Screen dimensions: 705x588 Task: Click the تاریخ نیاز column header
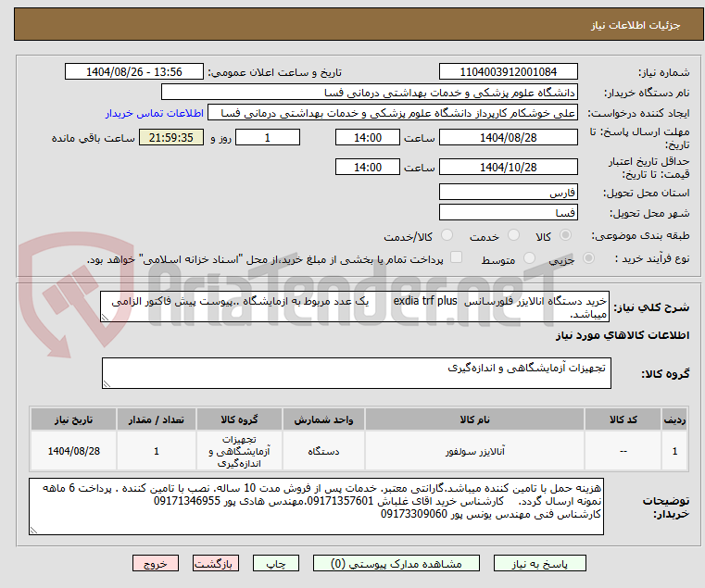pos(74,419)
